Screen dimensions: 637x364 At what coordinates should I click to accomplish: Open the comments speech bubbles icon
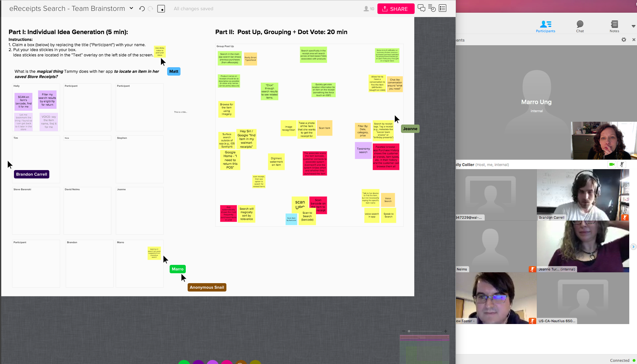point(421,8)
